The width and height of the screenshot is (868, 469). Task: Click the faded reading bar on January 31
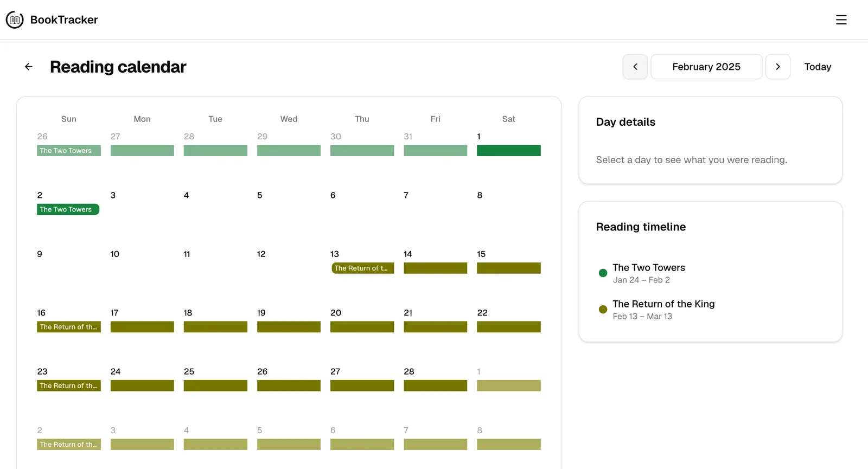(x=435, y=150)
